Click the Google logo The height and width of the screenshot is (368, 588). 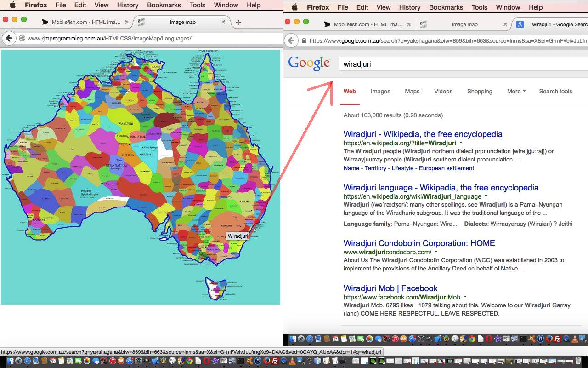(x=309, y=63)
